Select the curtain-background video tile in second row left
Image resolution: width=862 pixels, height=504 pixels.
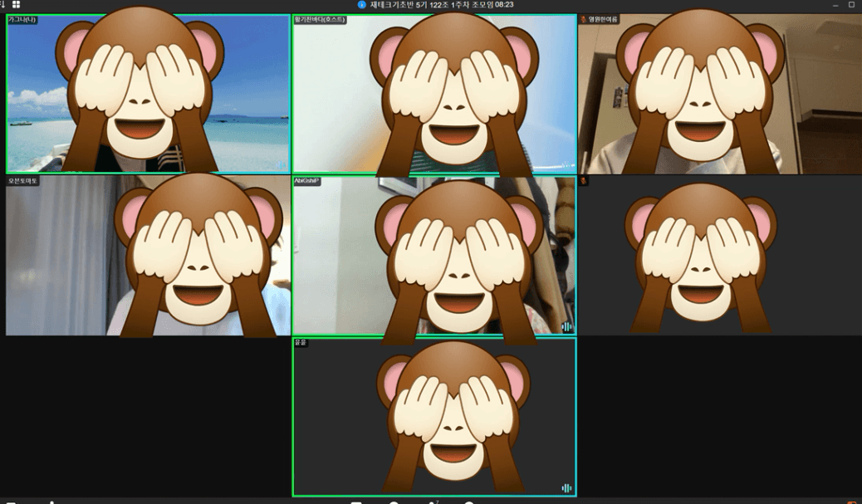pos(148,256)
